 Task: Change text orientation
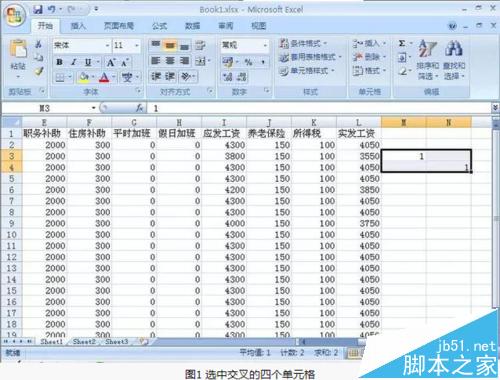pos(186,77)
